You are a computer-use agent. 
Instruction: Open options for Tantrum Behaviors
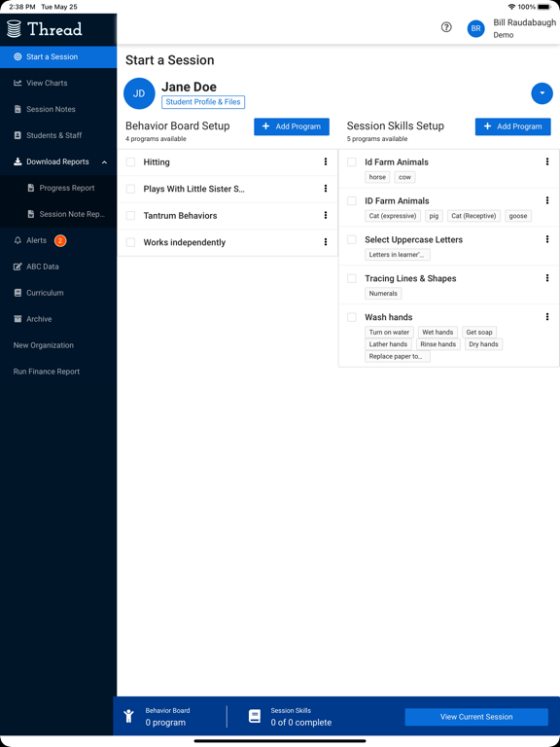[326, 215]
